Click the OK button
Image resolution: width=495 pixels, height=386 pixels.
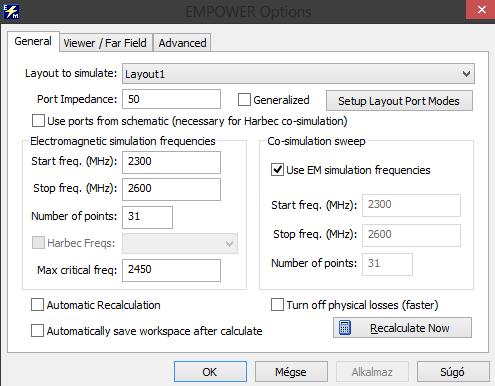pos(210,372)
